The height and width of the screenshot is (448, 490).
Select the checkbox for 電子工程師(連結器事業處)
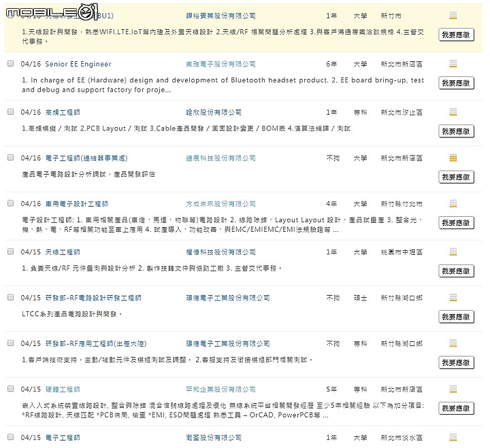coord(11,158)
